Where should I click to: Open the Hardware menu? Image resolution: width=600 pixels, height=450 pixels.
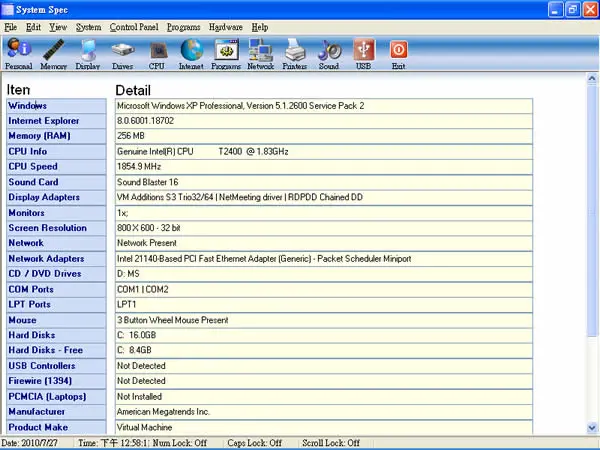(226, 27)
